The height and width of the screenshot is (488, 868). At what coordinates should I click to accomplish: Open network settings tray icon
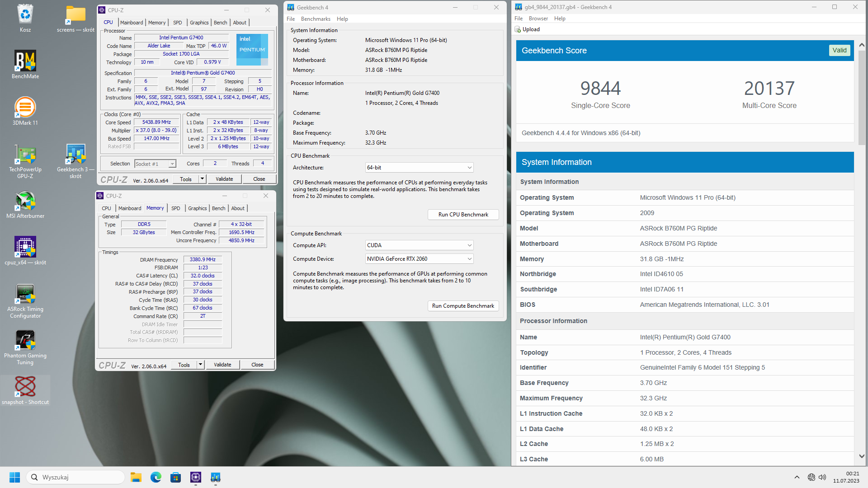pyautogui.click(x=811, y=477)
